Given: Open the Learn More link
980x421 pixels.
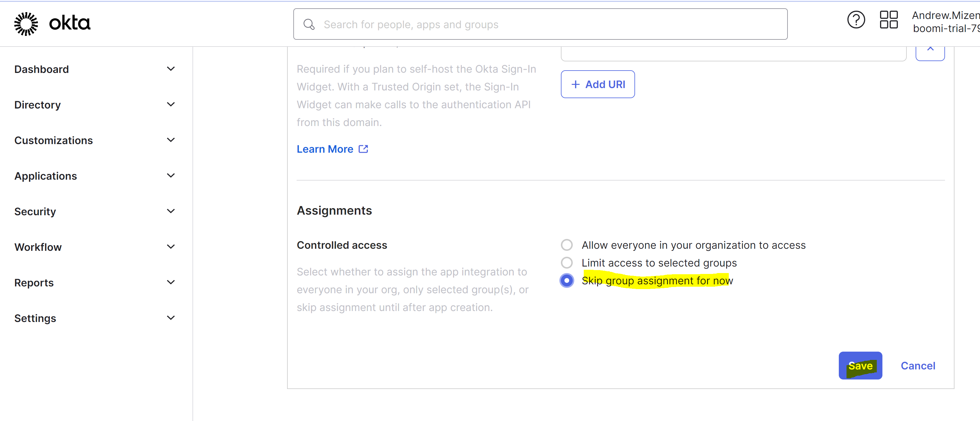Looking at the screenshot, I should pos(324,149).
